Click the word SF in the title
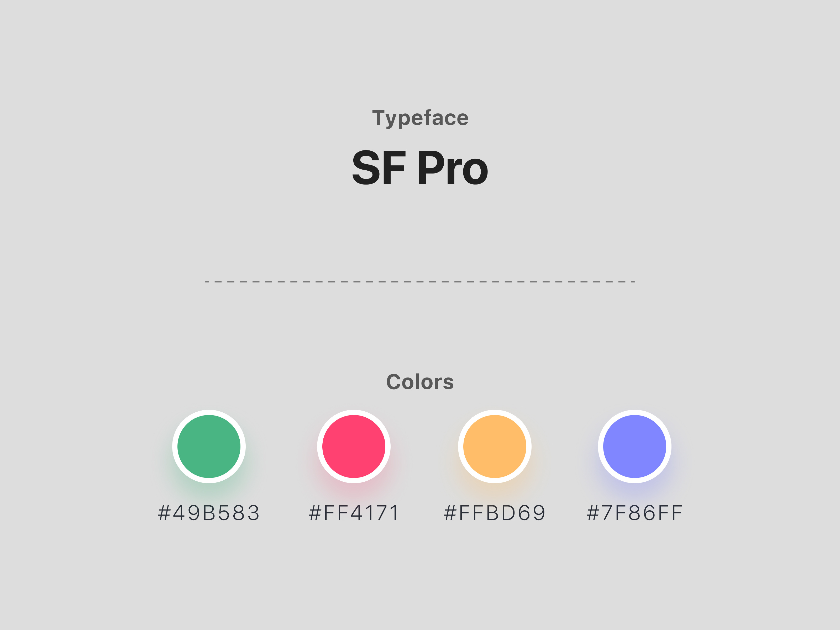This screenshot has height=630, width=840. (x=379, y=167)
